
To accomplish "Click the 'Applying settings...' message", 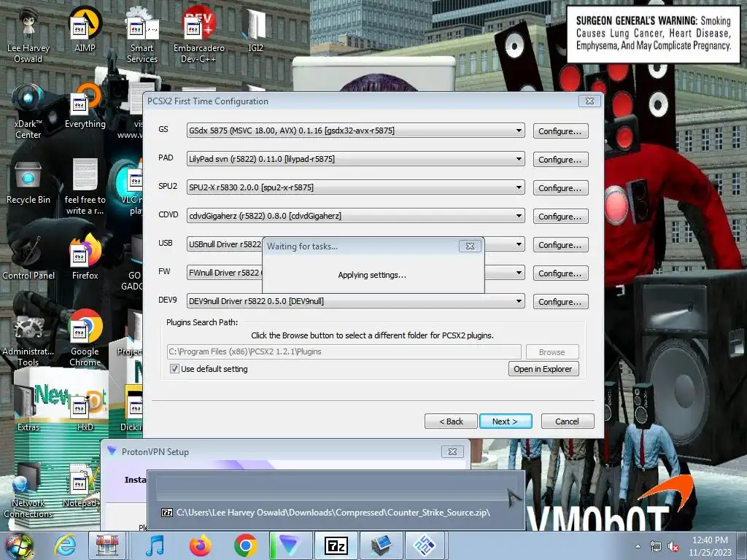I will [x=372, y=275].
